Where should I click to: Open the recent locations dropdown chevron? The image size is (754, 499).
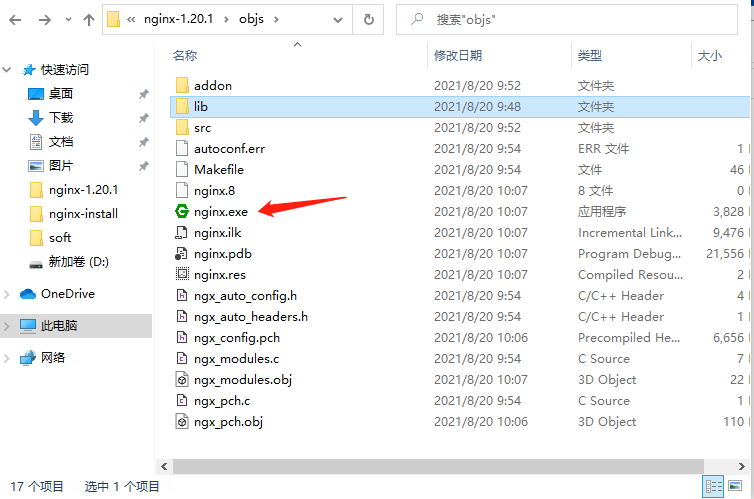pyautogui.click(x=68, y=20)
